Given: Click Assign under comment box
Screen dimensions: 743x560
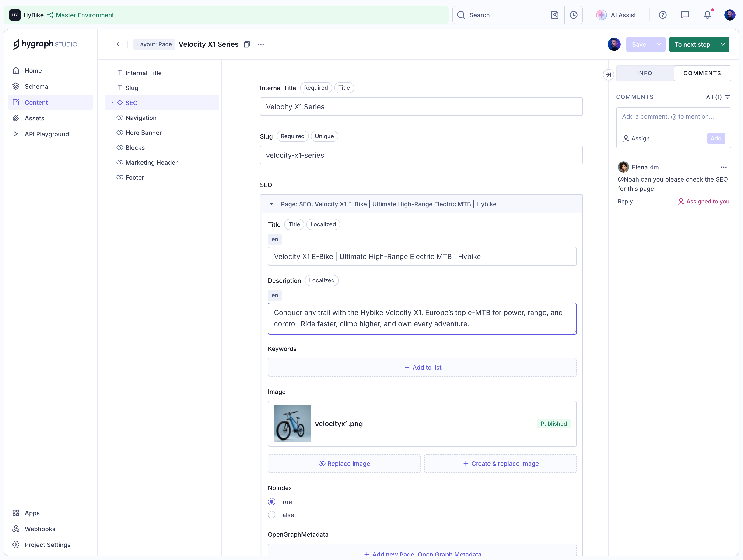Looking at the screenshot, I should click(x=636, y=138).
